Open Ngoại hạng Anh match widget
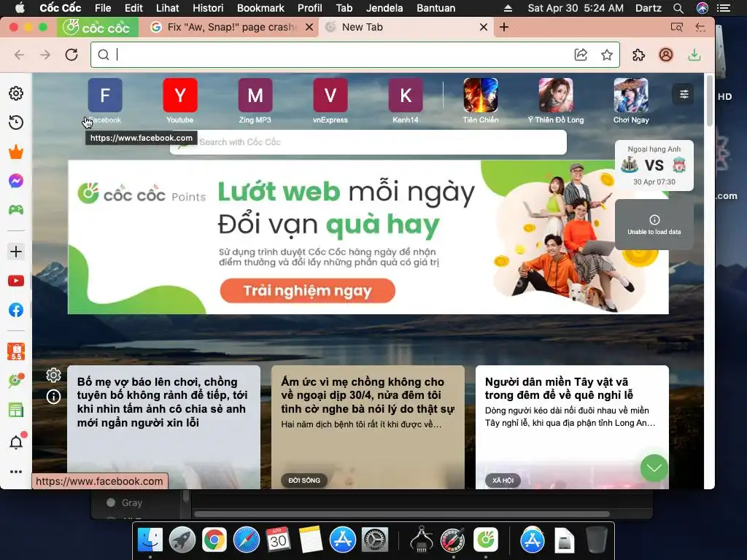Screen dimensions: 747x560 tap(654, 166)
